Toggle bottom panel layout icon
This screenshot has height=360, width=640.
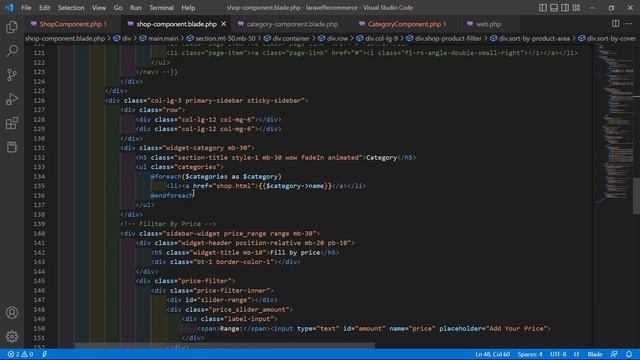click(x=553, y=8)
